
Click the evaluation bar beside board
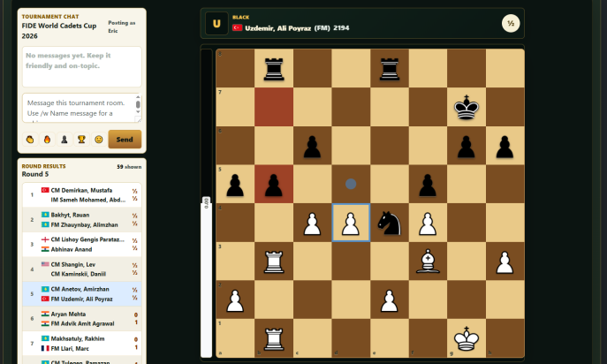click(x=207, y=203)
